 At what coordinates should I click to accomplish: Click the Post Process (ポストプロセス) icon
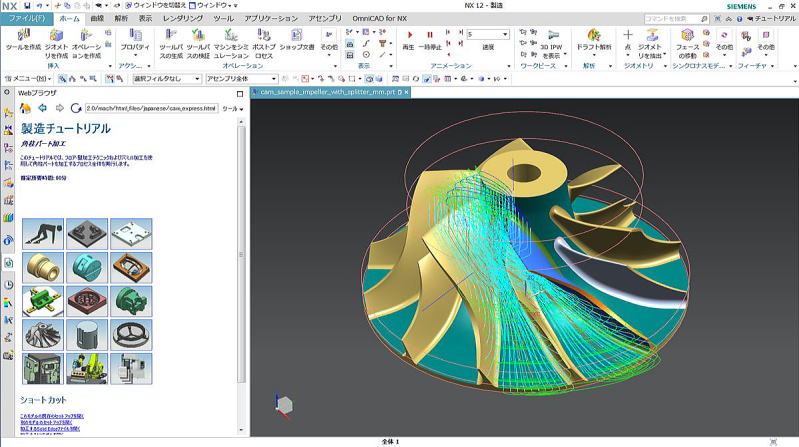263,35
